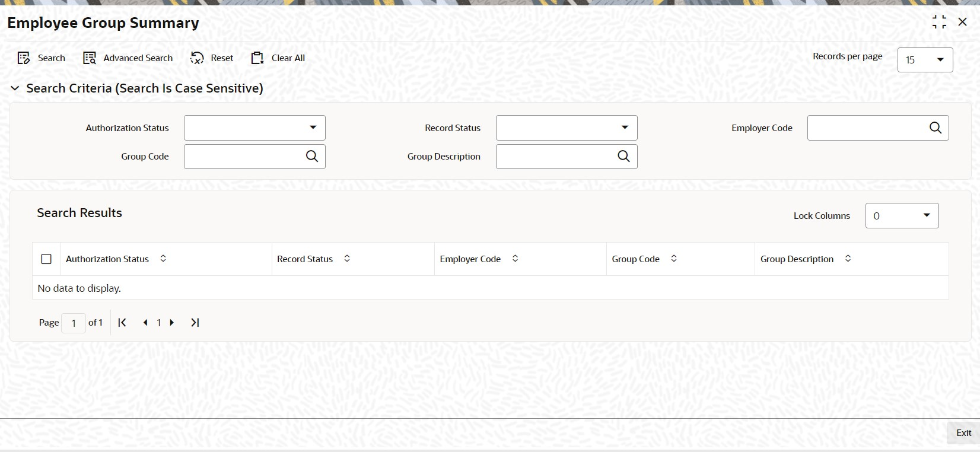
Task: Sort by the Authorization Status column arrows
Action: pos(163,259)
